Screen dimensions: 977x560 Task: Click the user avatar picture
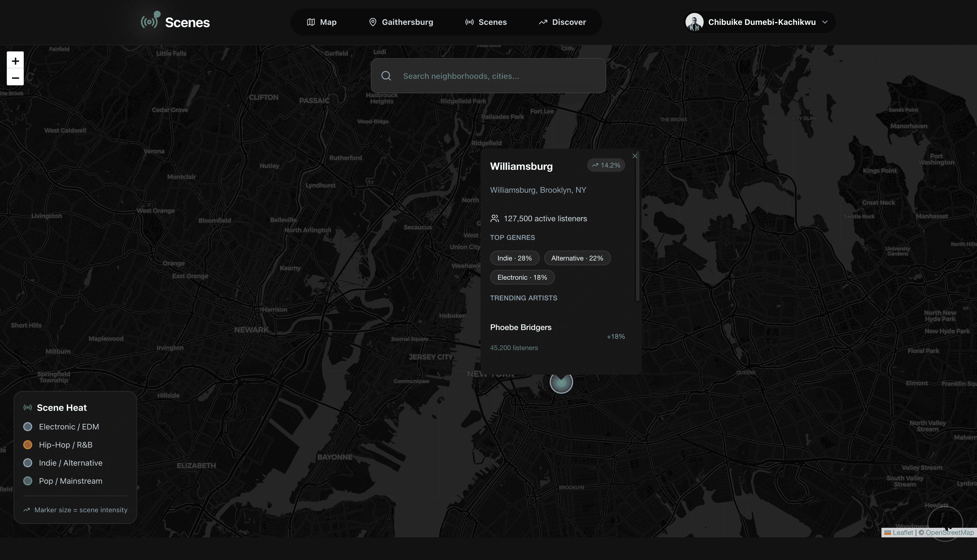click(694, 22)
